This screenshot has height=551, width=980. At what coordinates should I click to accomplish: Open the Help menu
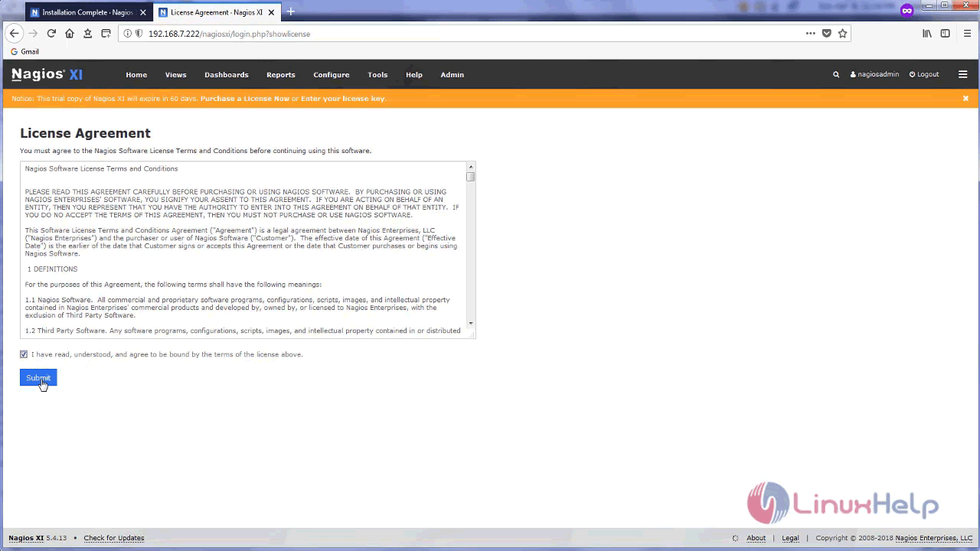pyautogui.click(x=413, y=74)
